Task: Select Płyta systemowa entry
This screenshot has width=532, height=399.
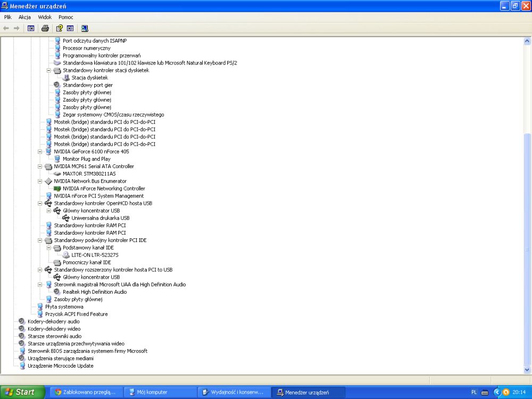Action: pyautogui.click(x=64, y=307)
